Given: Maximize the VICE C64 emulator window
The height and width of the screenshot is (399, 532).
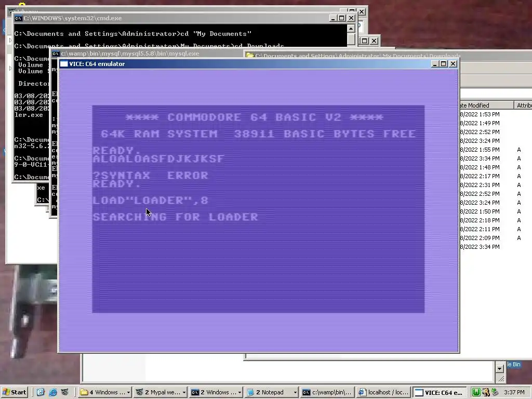Looking at the screenshot, I should (x=444, y=64).
